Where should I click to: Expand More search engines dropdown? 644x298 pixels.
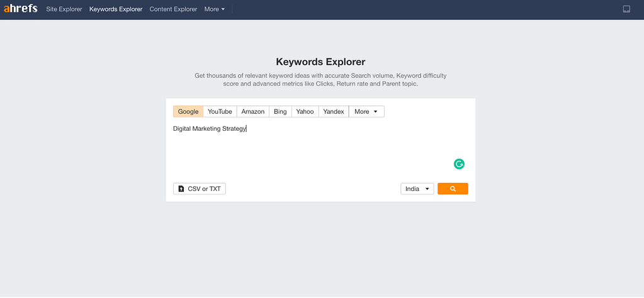coord(366,111)
